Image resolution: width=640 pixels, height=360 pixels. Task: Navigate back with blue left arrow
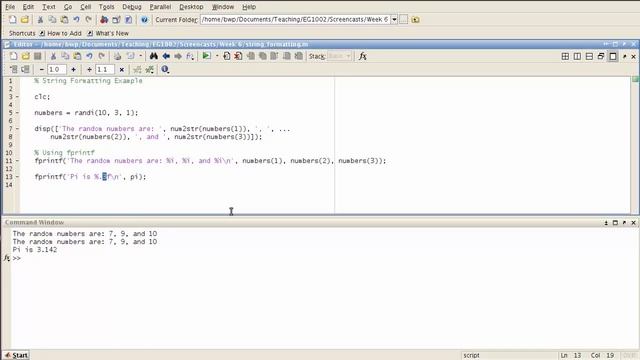pos(166,56)
